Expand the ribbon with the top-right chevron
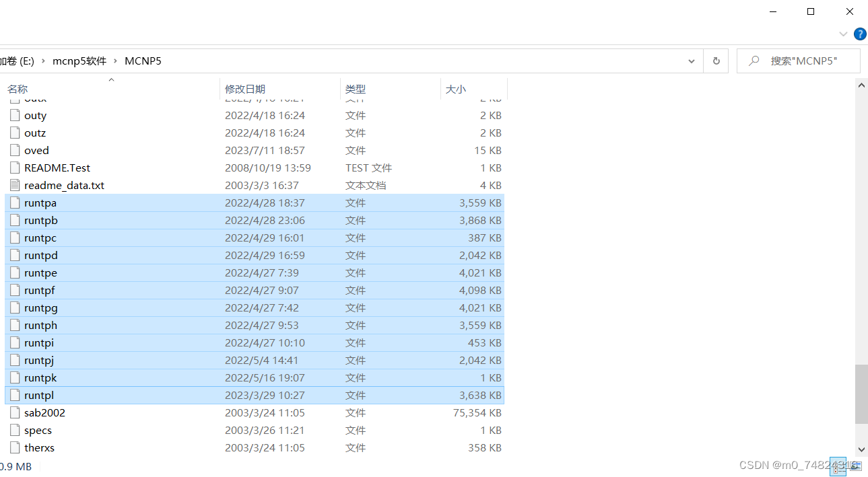The width and height of the screenshot is (868, 477). [x=843, y=34]
